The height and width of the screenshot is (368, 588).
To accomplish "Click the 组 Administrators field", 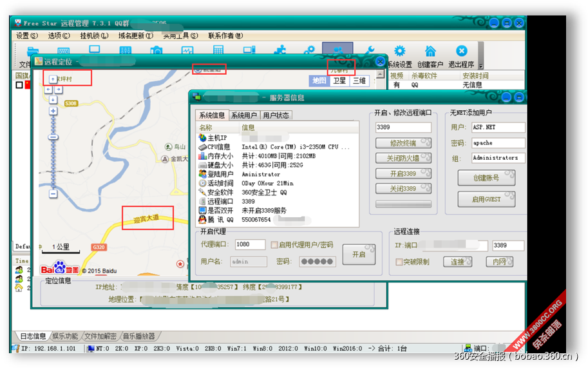I will (498, 158).
